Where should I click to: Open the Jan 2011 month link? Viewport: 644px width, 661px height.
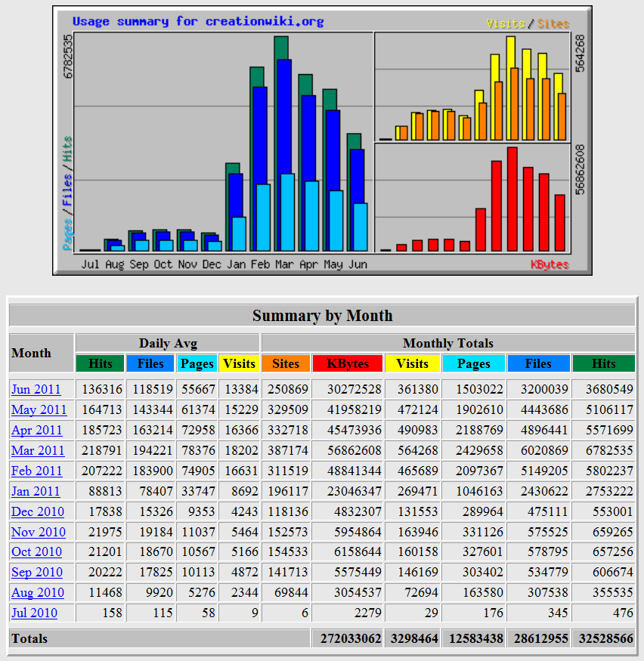pos(36,492)
